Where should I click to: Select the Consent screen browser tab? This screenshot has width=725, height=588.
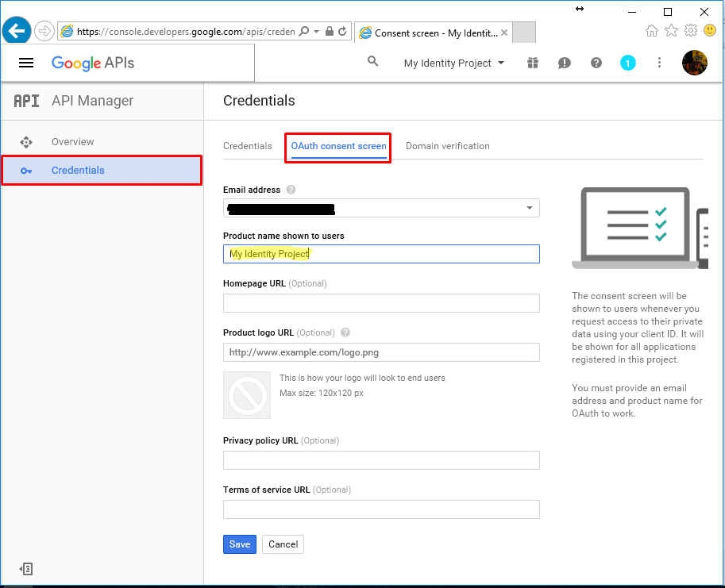(434, 33)
